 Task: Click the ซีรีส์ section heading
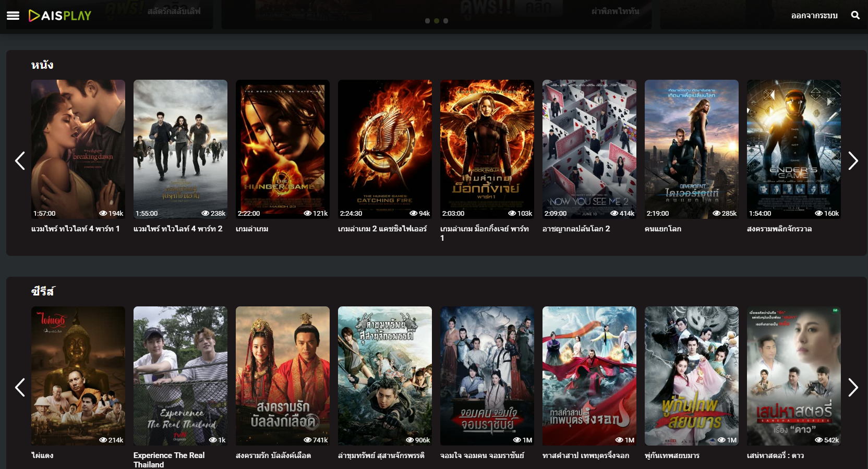[x=43, y=291]
